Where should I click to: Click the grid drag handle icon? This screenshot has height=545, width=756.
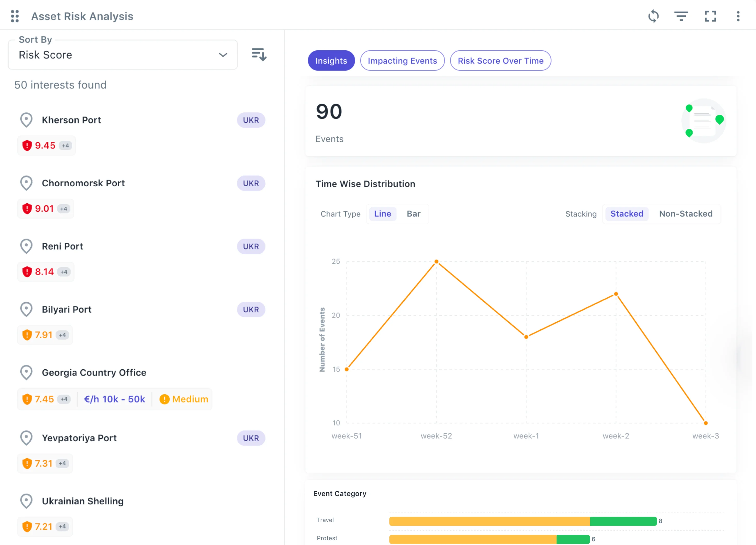tap(15, 16)
